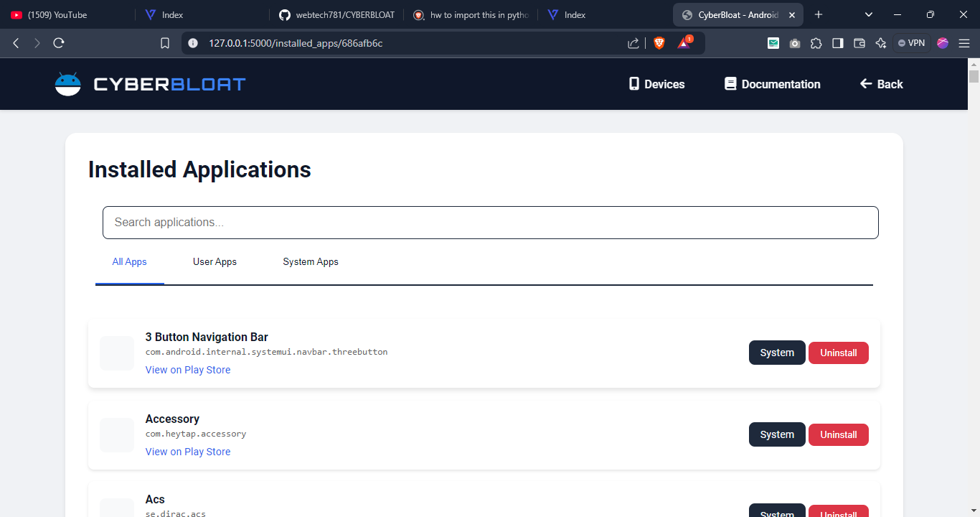Bookmark this page using bookmark icon
980x517 pixels.
point(165,43)
